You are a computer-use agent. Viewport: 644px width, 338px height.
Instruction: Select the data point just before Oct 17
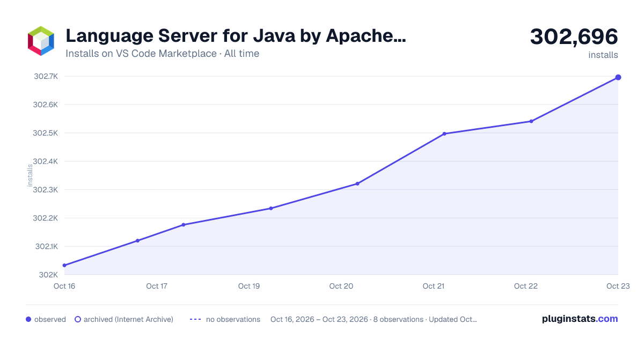(137, 240)
